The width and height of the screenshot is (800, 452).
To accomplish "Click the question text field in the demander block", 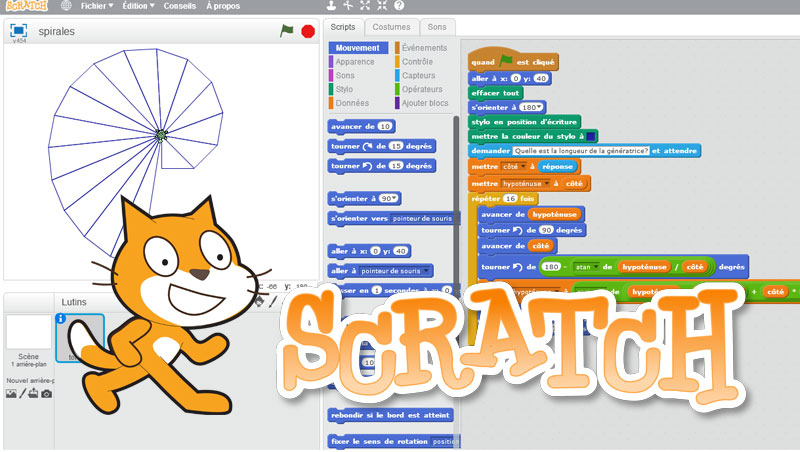I will point(581,150).
